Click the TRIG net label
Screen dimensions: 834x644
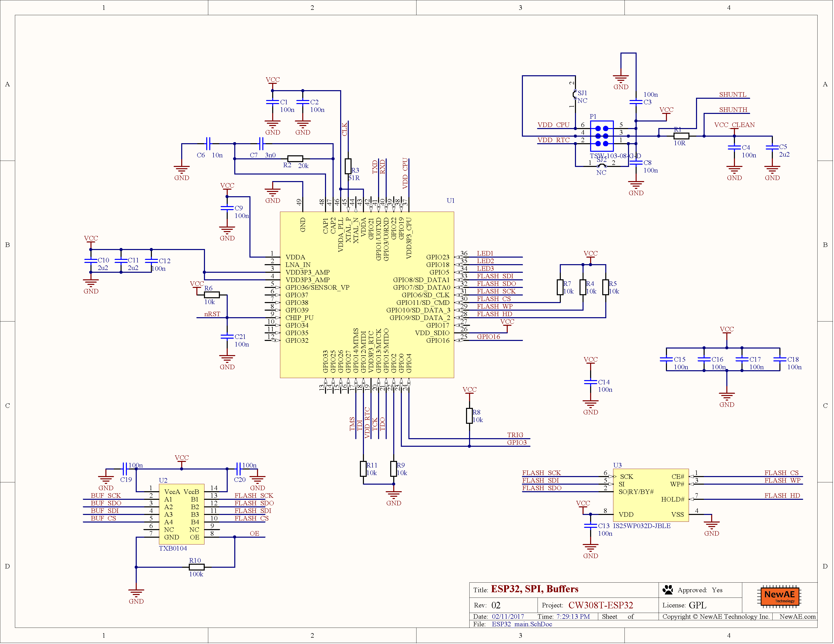(516, 435)
